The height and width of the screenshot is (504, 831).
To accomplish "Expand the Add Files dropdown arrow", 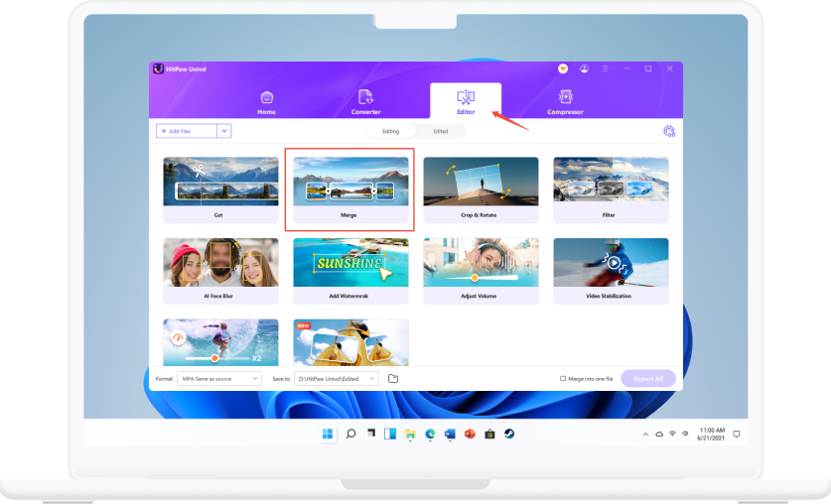I will (x=224, y=131).
